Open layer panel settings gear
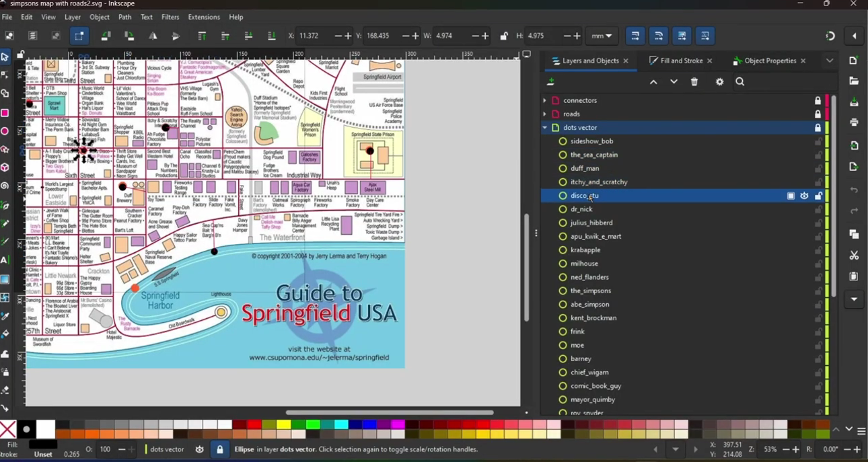This screenshot has height=462, width=868. (720, 82)
